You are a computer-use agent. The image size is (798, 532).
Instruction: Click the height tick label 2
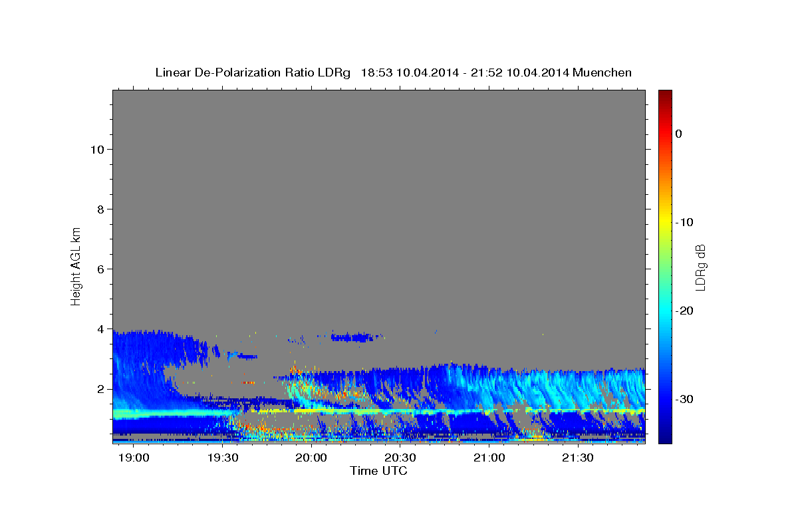(x=100, y=388)
